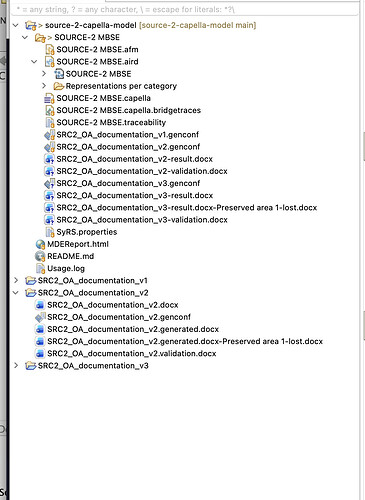Image resolution: width=365 pixels, height=500 pixels.
Task: Click the MDEReport.html globe icon
Action: coord(40,244)
